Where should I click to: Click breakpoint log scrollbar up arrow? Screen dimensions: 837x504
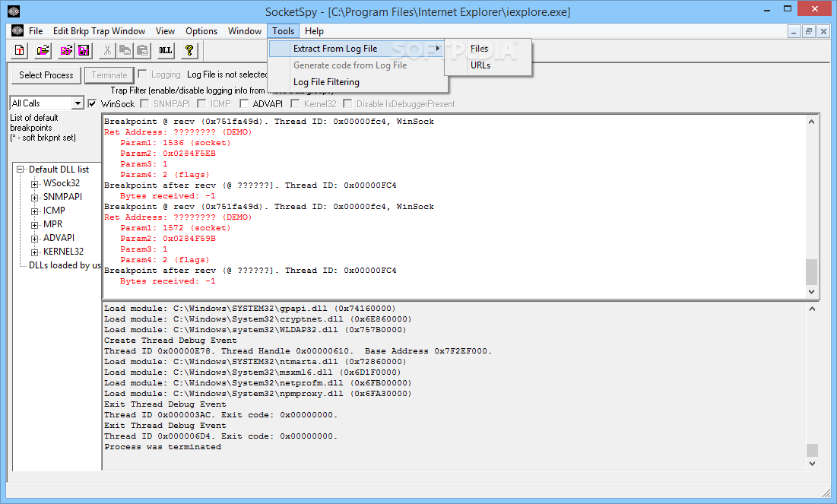811,122
